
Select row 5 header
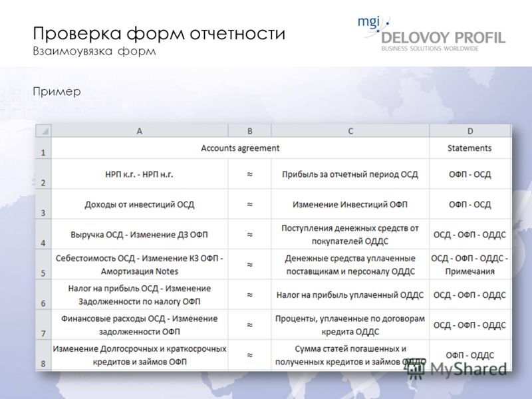[x=43, y=265]
